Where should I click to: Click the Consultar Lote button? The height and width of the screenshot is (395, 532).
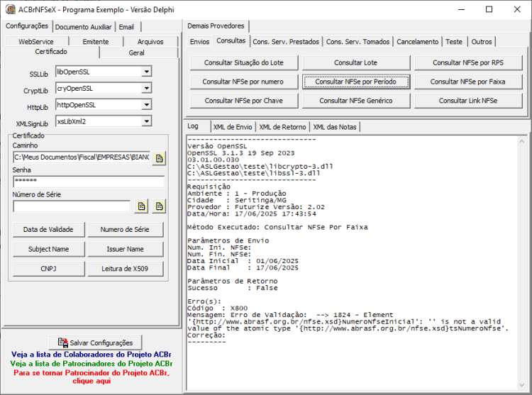(x=356, y=62)
